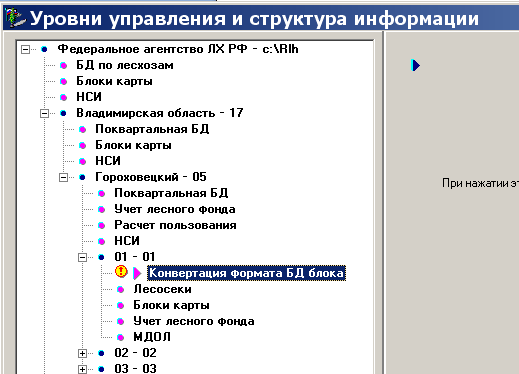Expand the 02 - 02 node
The width and height of the screenshot is (519, 374).
click(x=82, y=353)
